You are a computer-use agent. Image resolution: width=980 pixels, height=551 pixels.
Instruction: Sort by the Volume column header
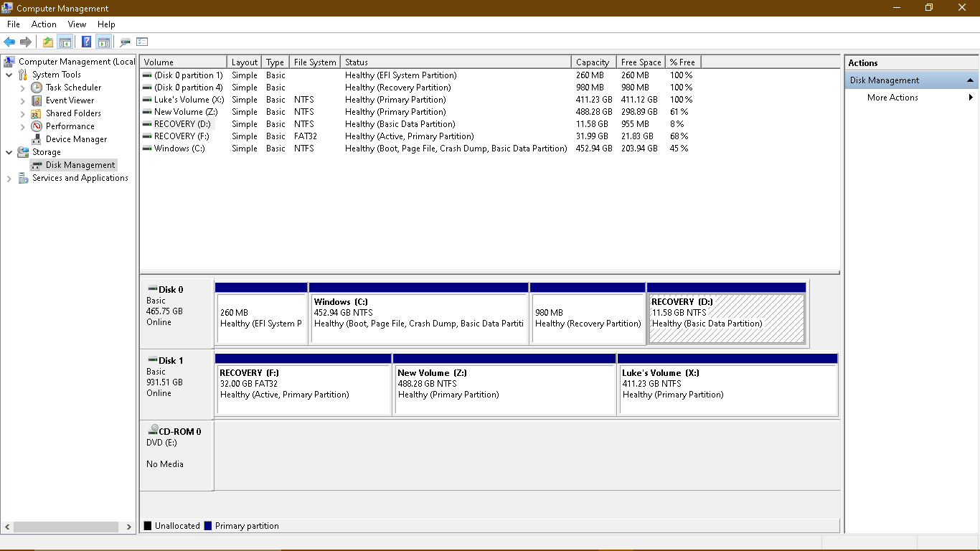184,62
